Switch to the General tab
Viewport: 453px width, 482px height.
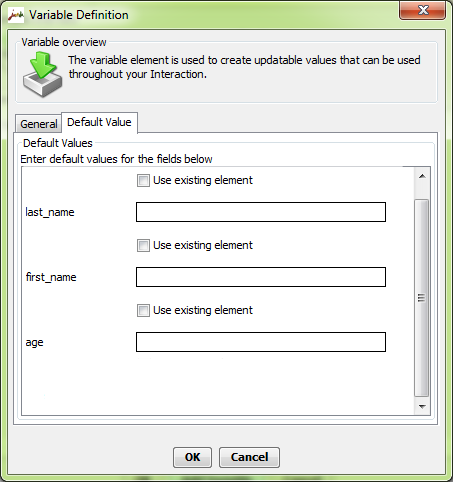(x=39, y=124)
